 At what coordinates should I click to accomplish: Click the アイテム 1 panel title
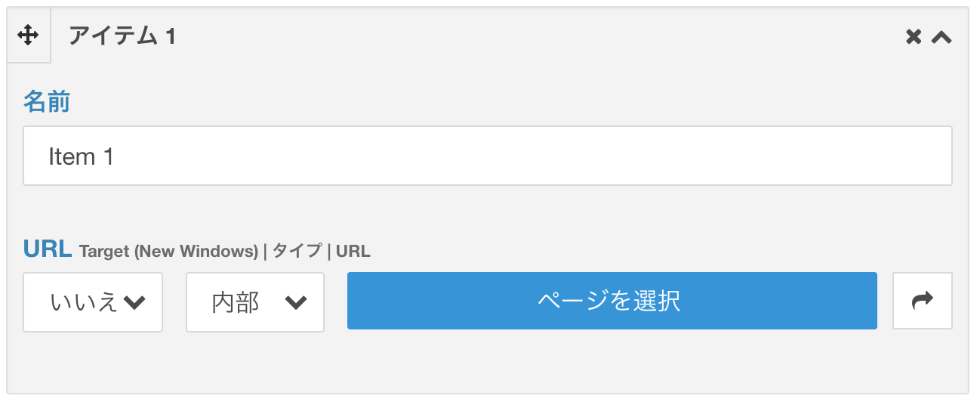pos(122,36)
